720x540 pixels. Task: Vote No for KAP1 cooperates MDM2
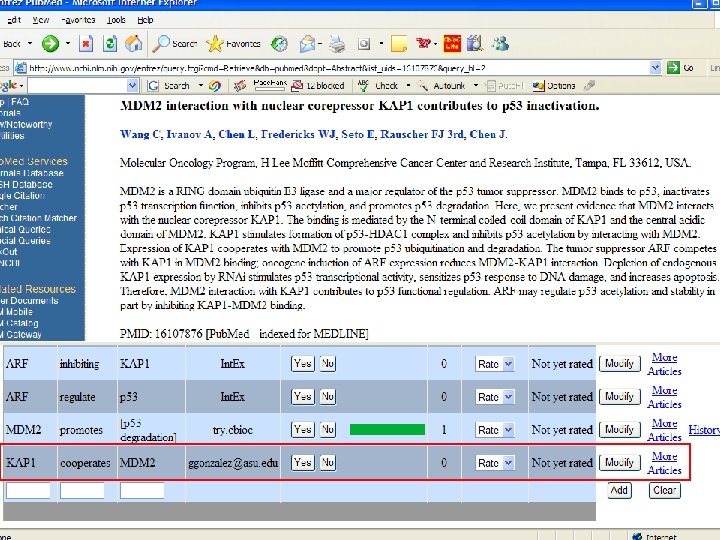(x=327, y=463)
